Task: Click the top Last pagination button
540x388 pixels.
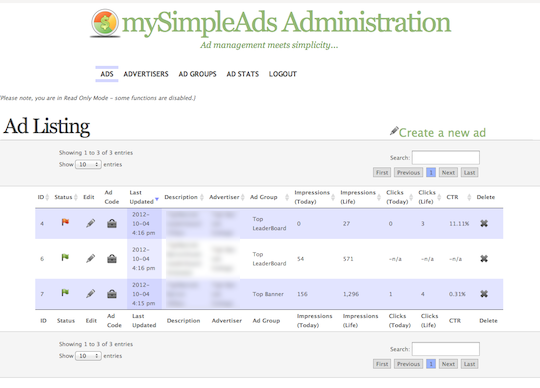Action: coord(469,172)
